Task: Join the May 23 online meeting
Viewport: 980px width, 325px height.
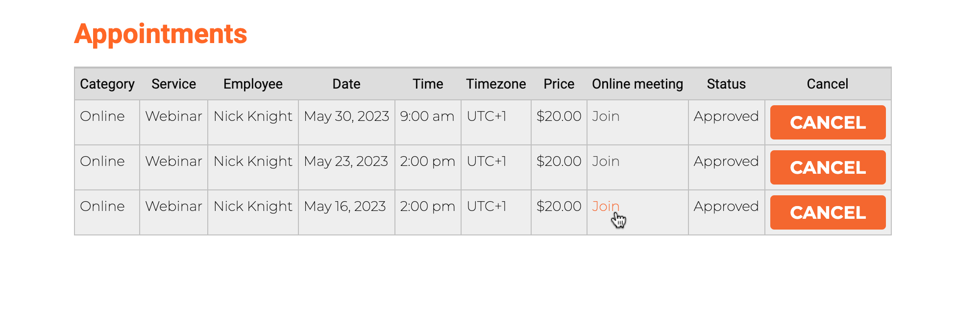Action: point(606,162)
